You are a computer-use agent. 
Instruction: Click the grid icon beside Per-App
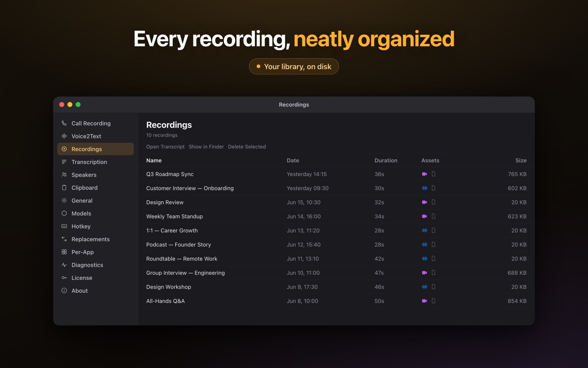click(64, 252)
